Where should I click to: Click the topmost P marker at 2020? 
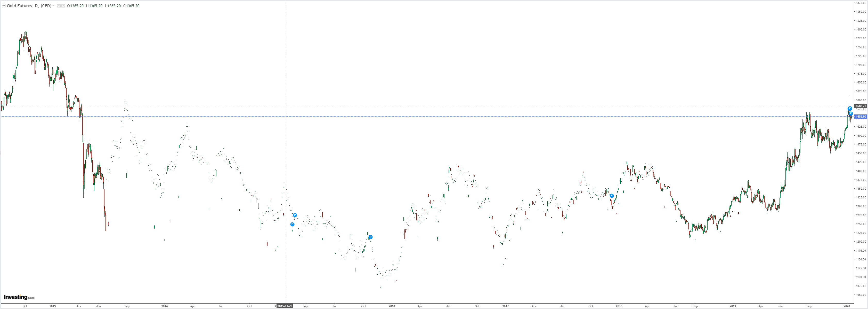tap(850, 109)
